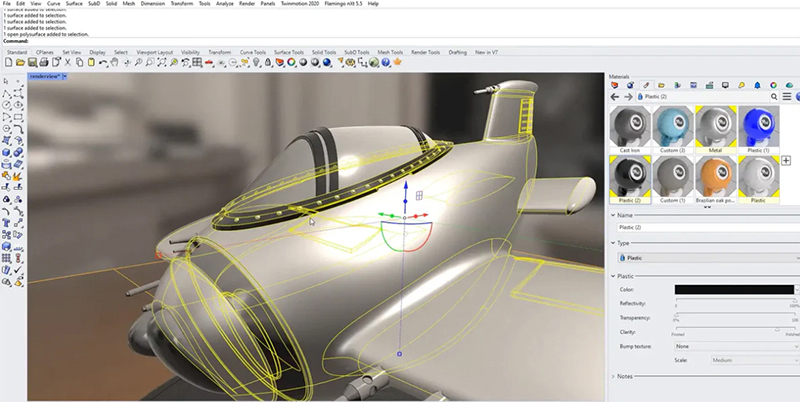Screen dimensions: 800x402
Task: Select the Pan hand tool icon
Action: tap(115, 63)
